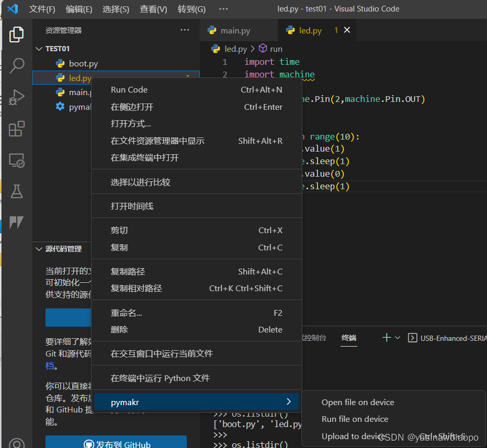Switch to the 终端 panel tab

tap(348, 337)
